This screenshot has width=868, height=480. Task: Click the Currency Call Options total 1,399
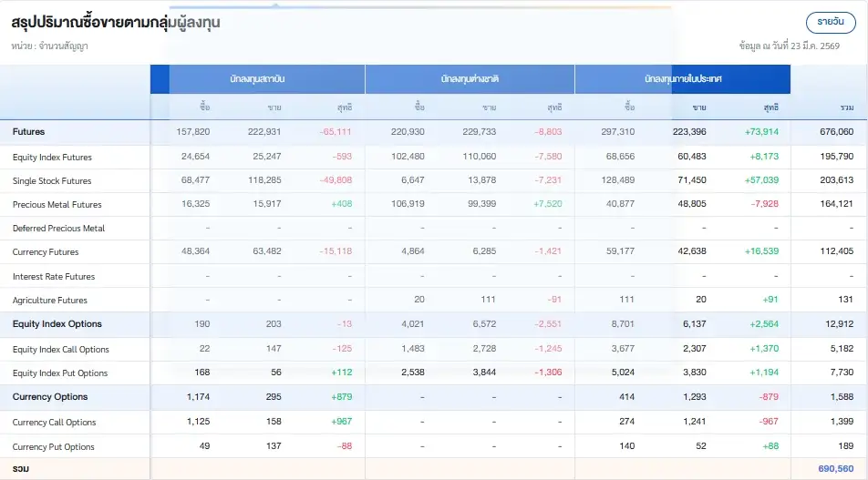[842, 422]
